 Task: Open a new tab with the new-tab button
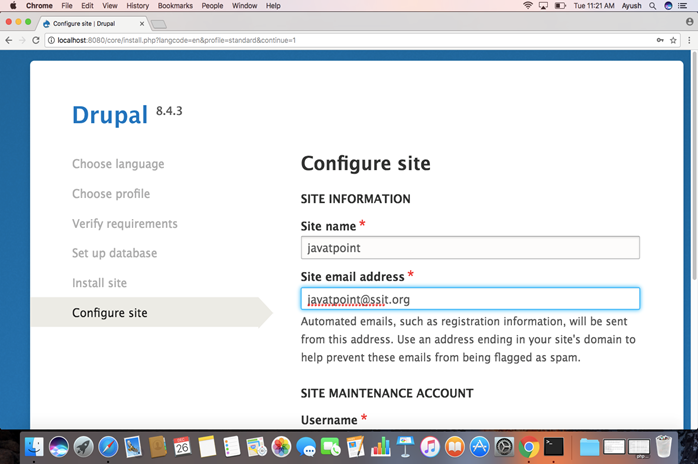tap(158, 24)
